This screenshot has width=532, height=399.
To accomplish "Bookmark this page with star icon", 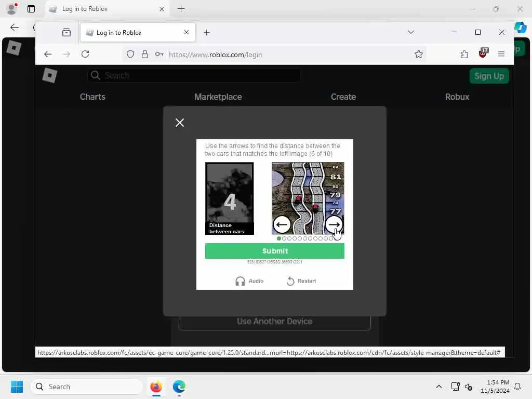I will tap(419, 54).
